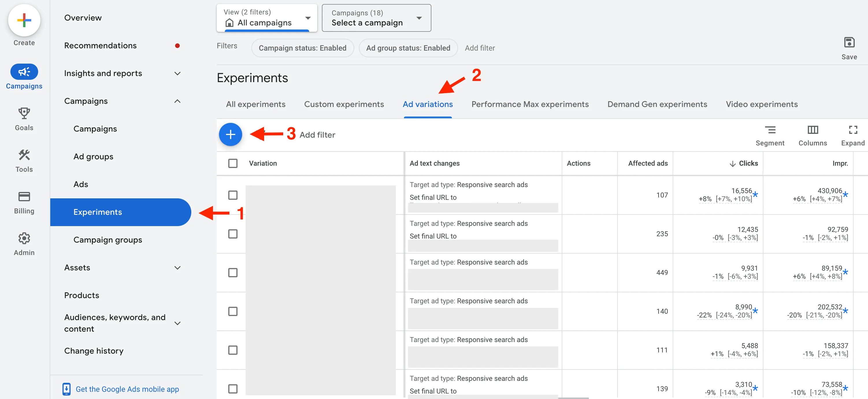Click the mobile app phone icon
Viewport: 868px width, 399px height.
[x=66, y=389]
